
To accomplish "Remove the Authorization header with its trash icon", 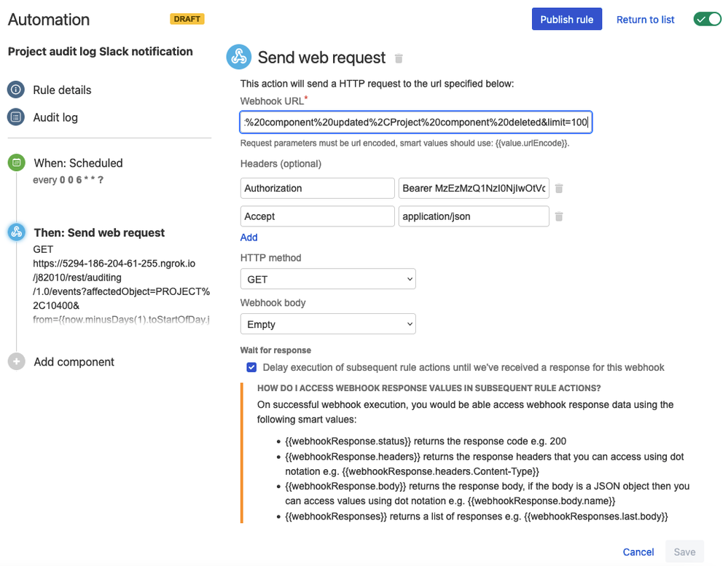I will (x=559, y=188).
